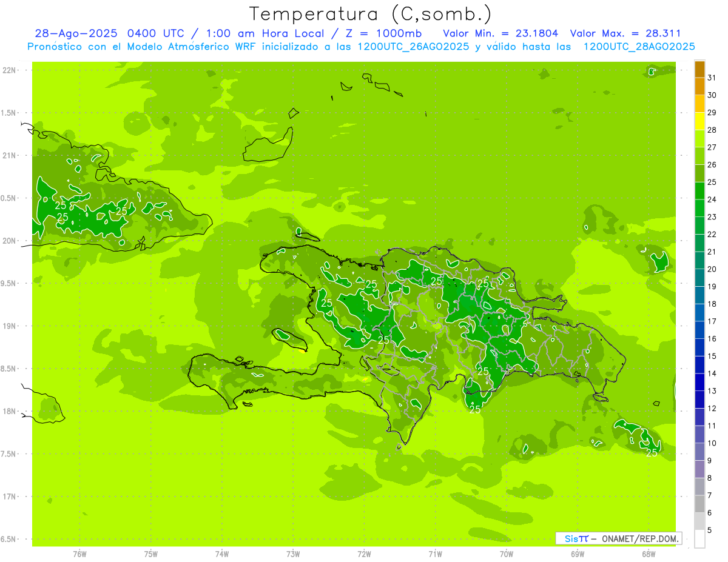Click the latitude axis label '17N'
Viewport: 728px width, 562px height.
tap(9, 497)
